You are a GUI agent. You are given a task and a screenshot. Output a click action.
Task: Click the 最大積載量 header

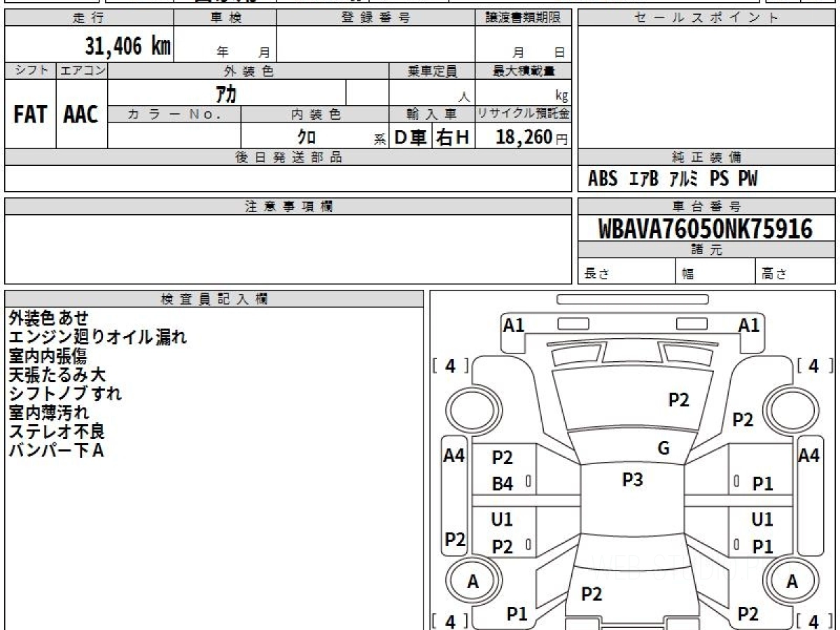point(524,71)
